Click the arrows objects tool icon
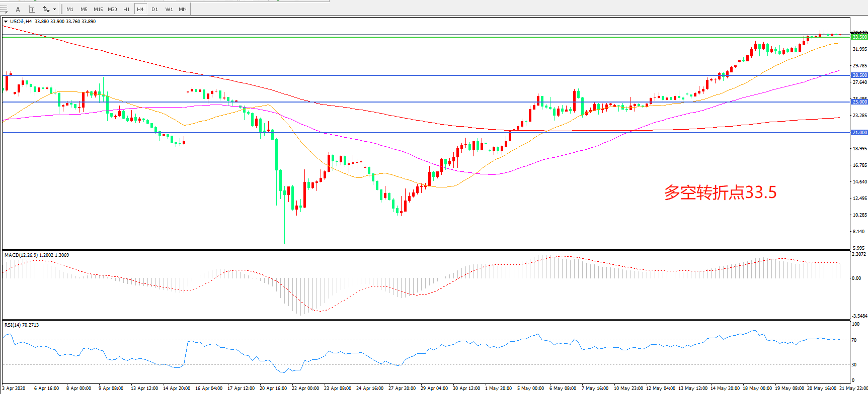868x394 pixels. coord(46,9)
